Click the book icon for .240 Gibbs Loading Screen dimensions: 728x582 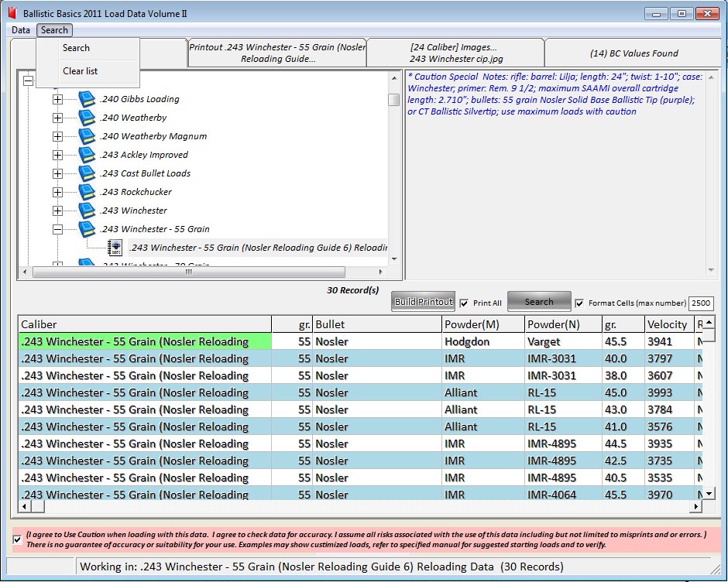(x=88, y=99)
